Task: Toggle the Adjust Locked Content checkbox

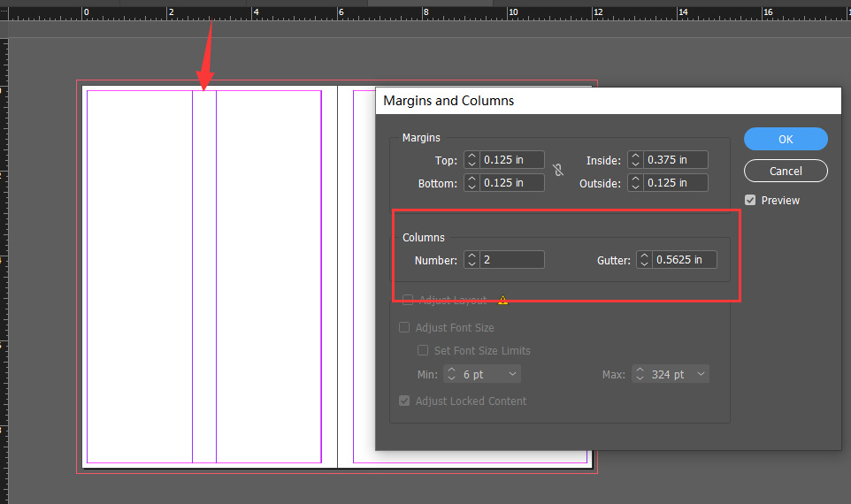Action: click(404, 401)
